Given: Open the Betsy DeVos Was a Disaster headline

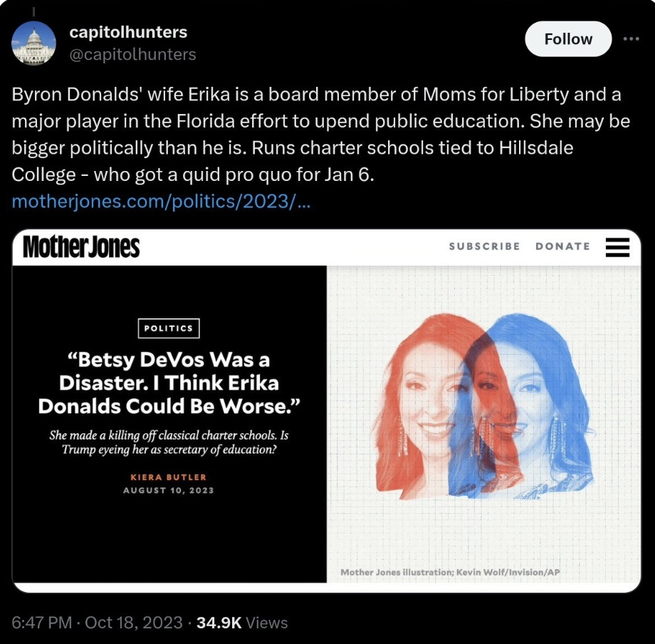Looking at the screenshot, I should 169,383.
